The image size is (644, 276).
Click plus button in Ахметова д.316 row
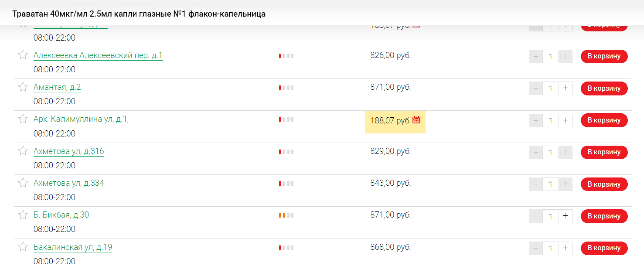click(x=565, y=152)
